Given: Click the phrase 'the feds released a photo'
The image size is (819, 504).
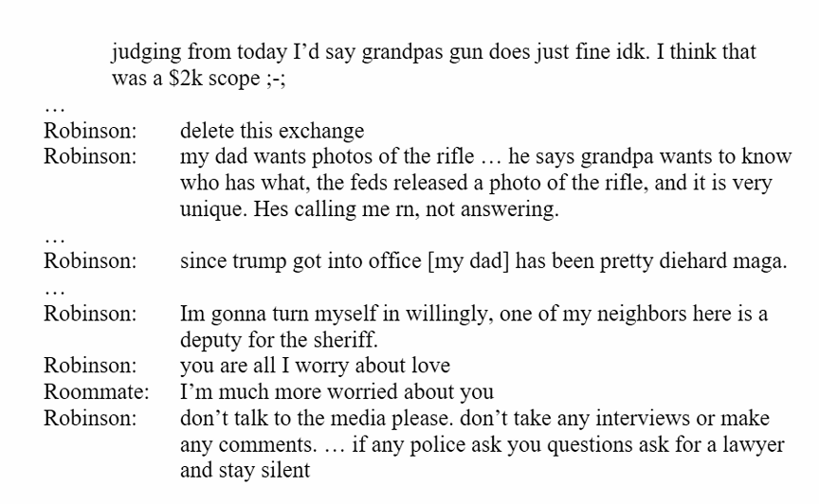Looking at the screenshot, I should tap(415, 183).
